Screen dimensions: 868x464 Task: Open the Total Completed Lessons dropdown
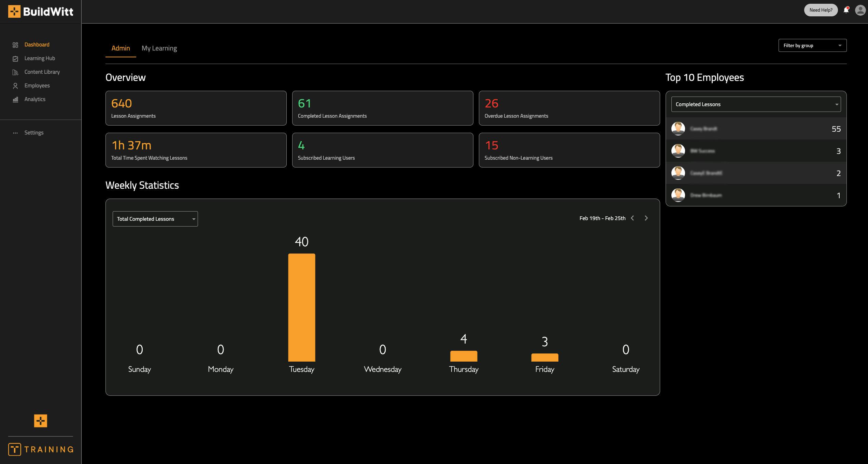[x=155, y=219]
